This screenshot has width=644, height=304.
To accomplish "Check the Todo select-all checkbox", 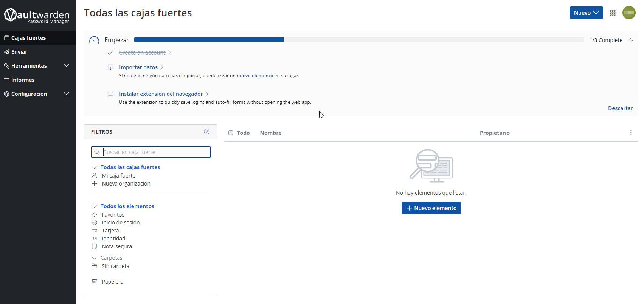I will click(231, 133).
